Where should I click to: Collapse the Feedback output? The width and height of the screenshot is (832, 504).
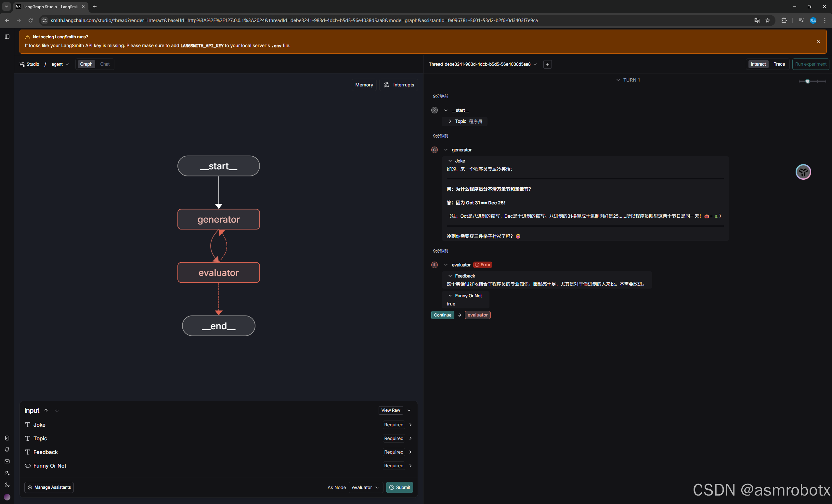pyautogui.click(x=450, y=276)
